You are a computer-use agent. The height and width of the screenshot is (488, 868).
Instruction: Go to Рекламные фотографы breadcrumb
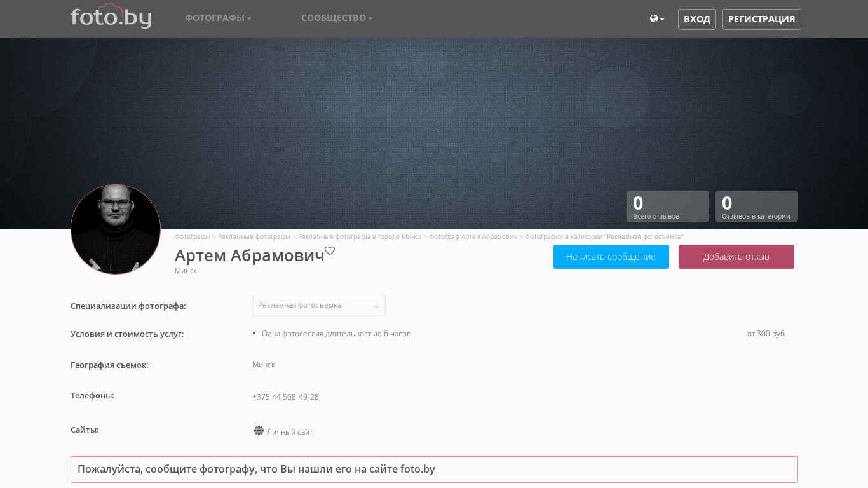click(x=254, y=236)
